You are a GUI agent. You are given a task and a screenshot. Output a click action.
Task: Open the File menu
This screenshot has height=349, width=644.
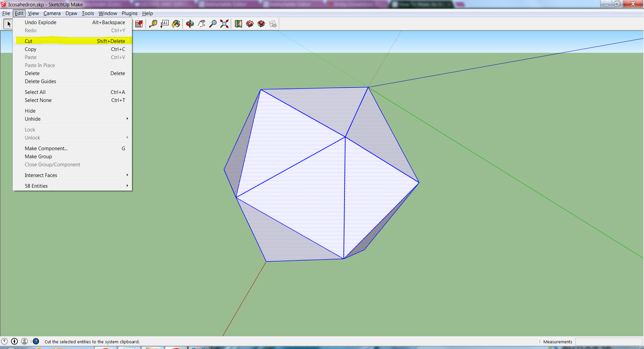[6, 13]
